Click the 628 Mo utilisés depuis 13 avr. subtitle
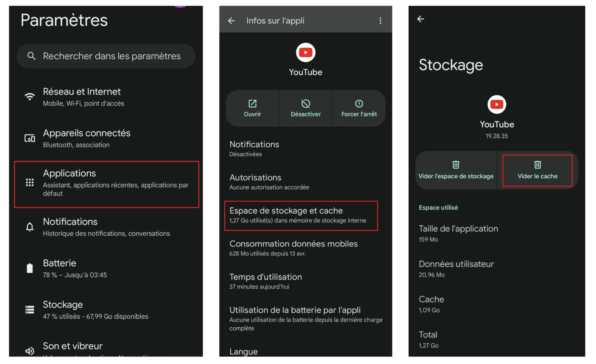Screen dimensions: 596x364 [267, 254]
